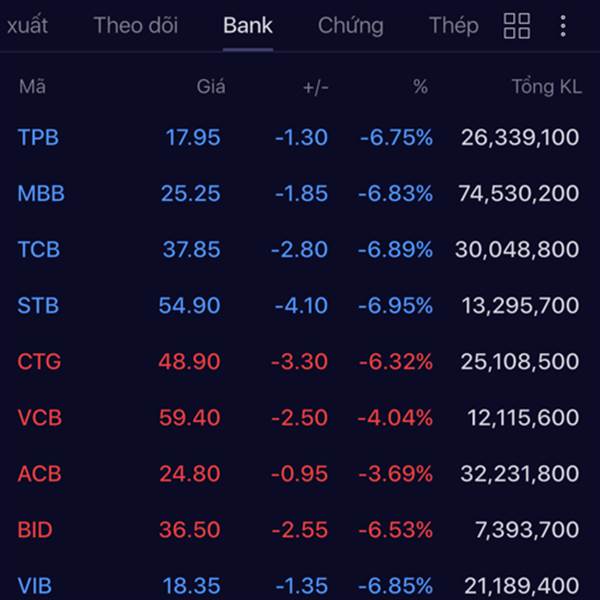Select the VCB ticker row
This screenshot has width=600, height=600.
[39, 417]
